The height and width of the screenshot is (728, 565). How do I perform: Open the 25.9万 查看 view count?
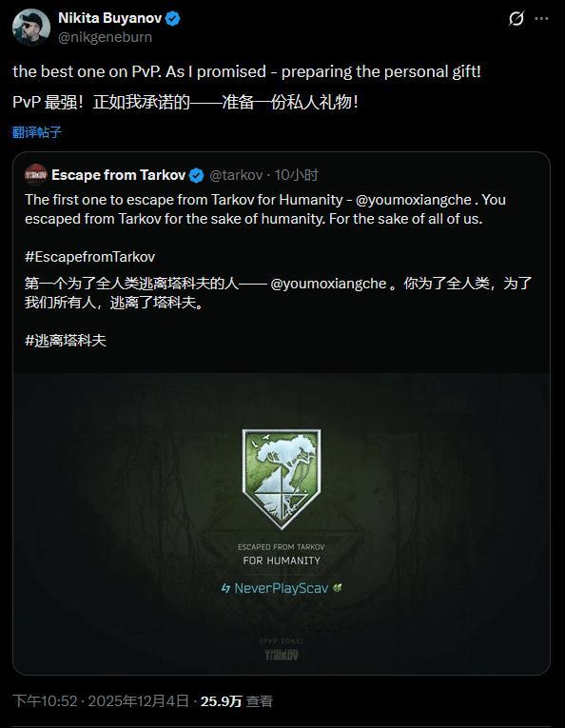coord(237,701)
